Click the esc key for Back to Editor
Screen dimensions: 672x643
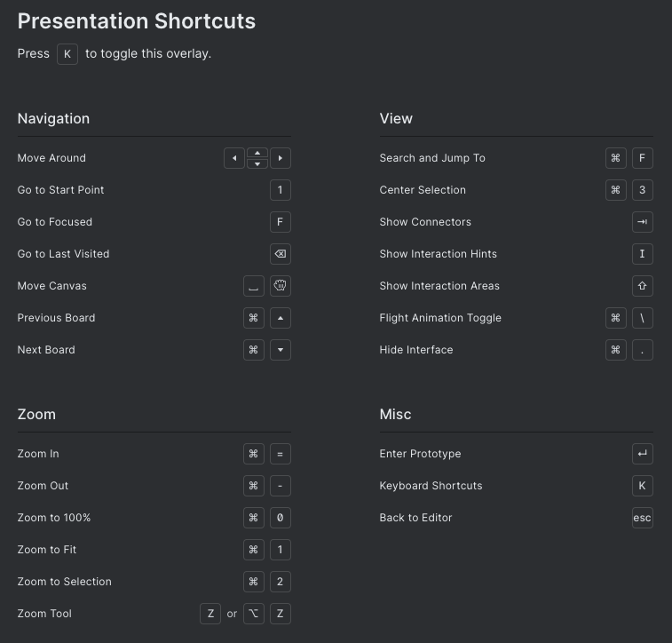point(643,518)
